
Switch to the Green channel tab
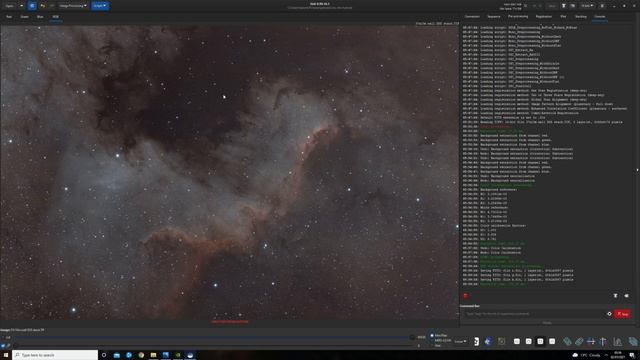(x=24, y=17)
